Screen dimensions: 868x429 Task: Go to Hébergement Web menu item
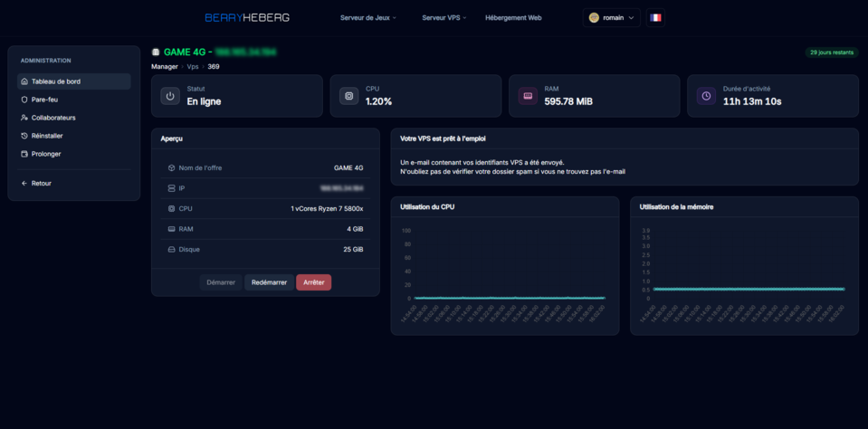click(x=513, y=18)
